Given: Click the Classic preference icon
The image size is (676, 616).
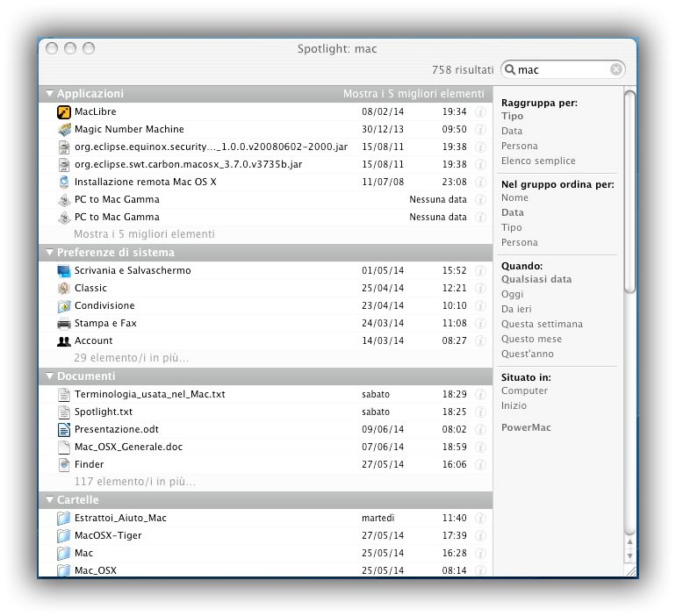Looking at the screenshot, I should pos(64,288).
